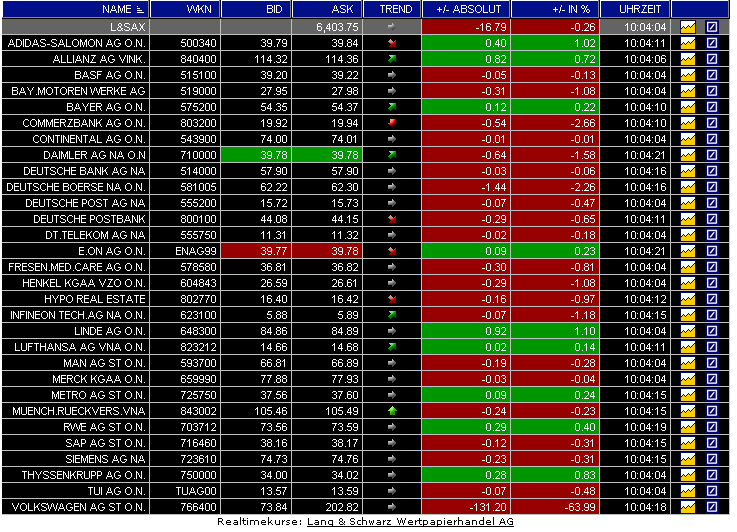Select the MUENCH.RUECKVERS.VNA row name
The height and width of the screenshot is (532, 737).
click(78, 411)
